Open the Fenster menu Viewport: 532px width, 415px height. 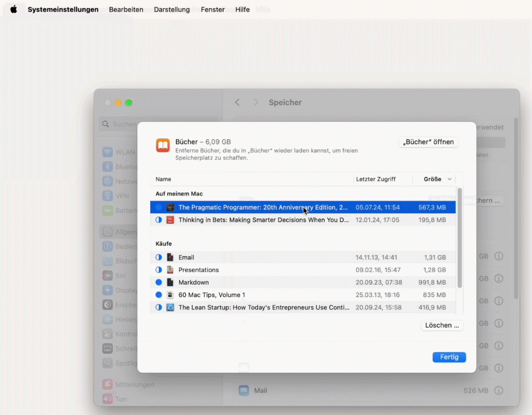coord(212,10)
